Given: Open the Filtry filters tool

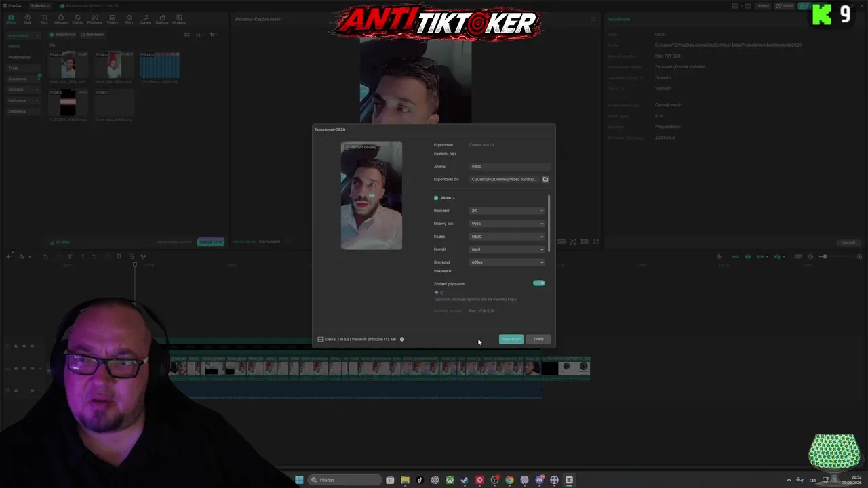Looking at the screenshot, I should click(x=129, y=19).
